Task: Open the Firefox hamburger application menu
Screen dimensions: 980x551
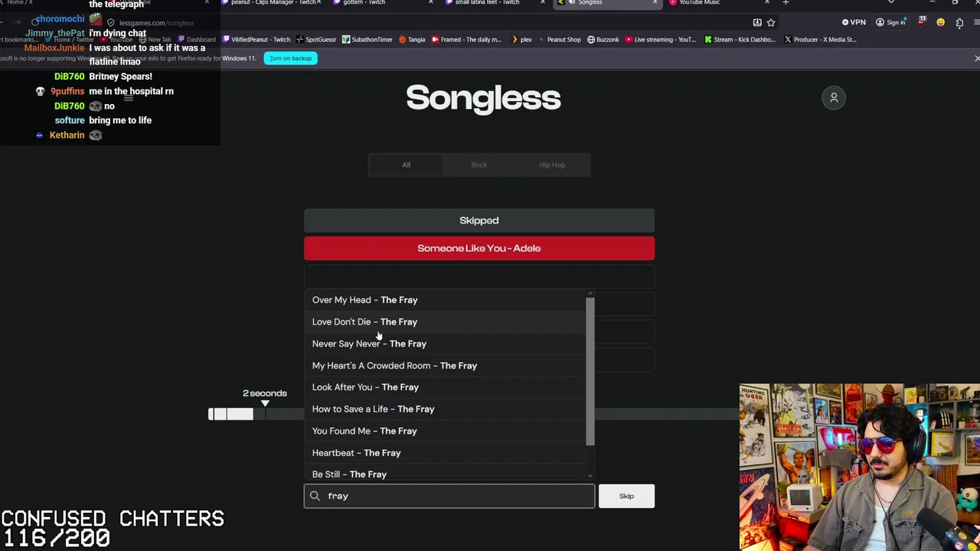Action: 976,23
